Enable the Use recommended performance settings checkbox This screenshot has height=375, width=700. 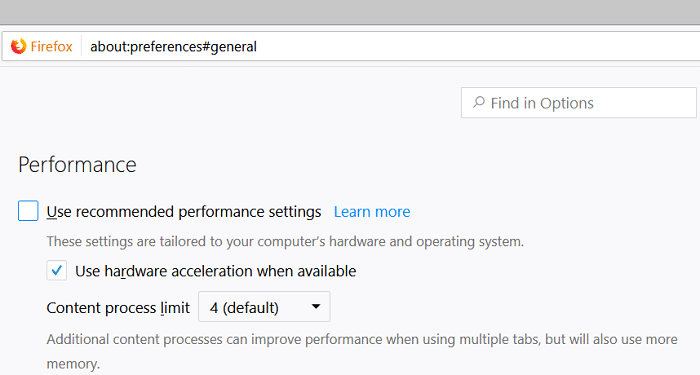[x=28, y=211]
